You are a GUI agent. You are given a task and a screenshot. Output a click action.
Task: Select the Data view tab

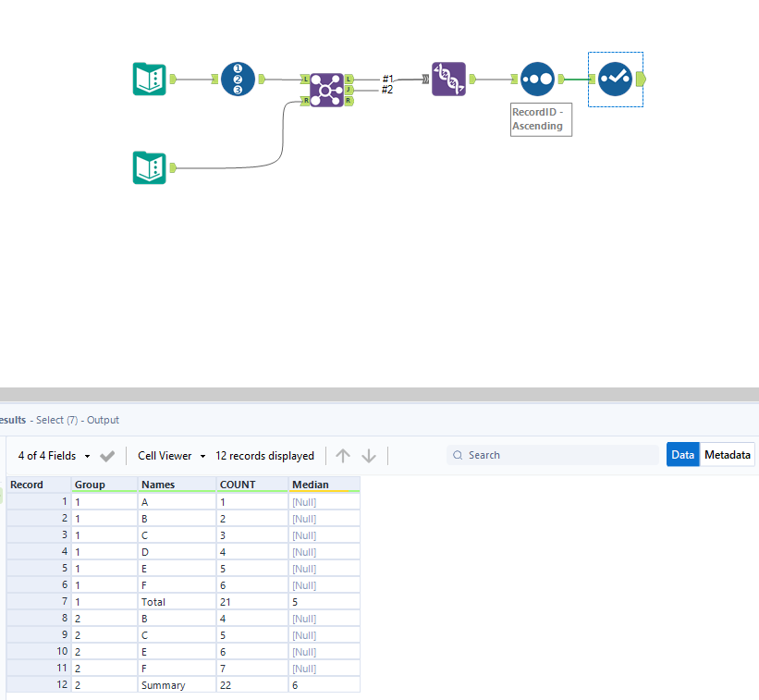pyautogui.click(x=682, y=454)
